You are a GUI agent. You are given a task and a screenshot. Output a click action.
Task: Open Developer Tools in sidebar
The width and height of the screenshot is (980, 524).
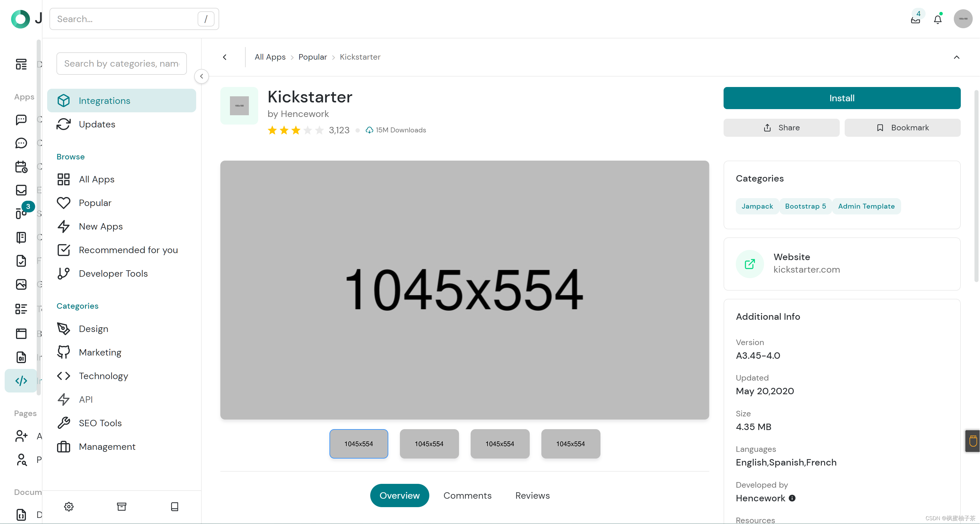[x=122, y=273]
